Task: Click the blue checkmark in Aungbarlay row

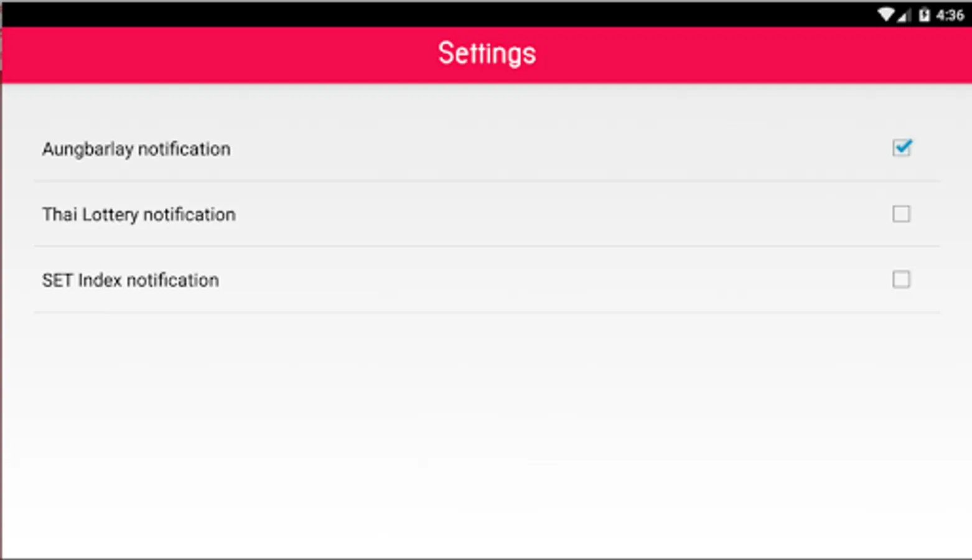Action: pos(902,147)
